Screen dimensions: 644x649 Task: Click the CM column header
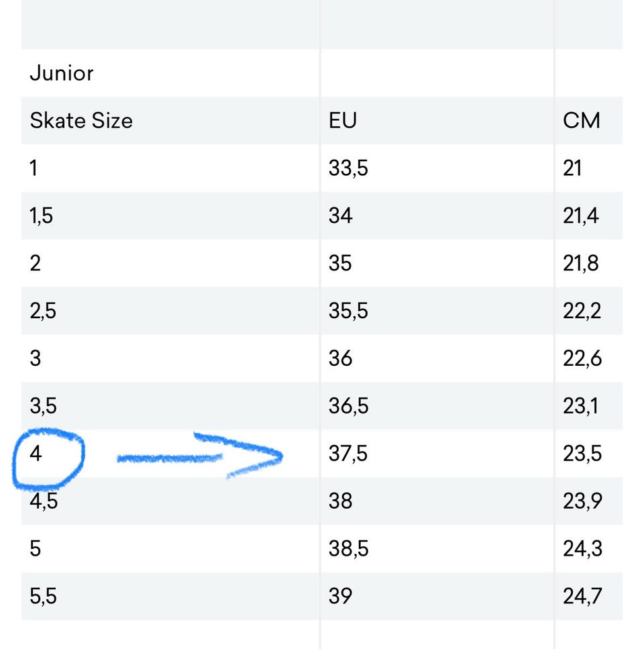582,121
